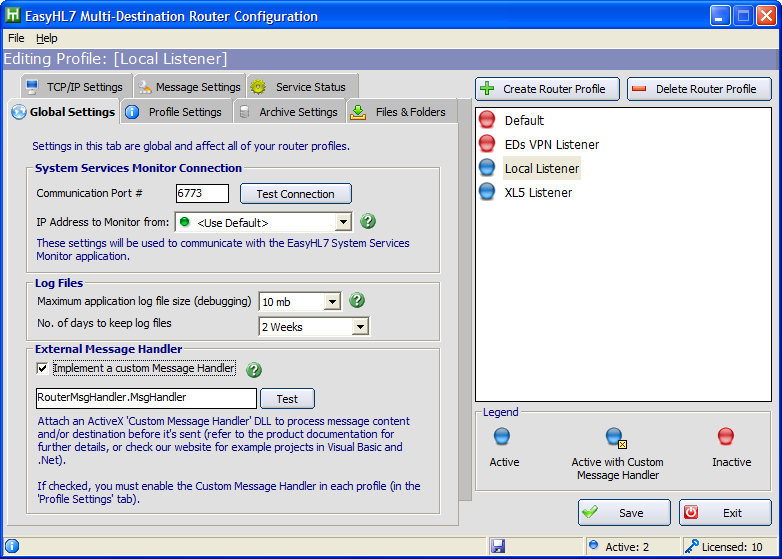This screenshot has height=559, width=782.
Task: Click the blue info icon in status bar
Action: click(12, 546)
